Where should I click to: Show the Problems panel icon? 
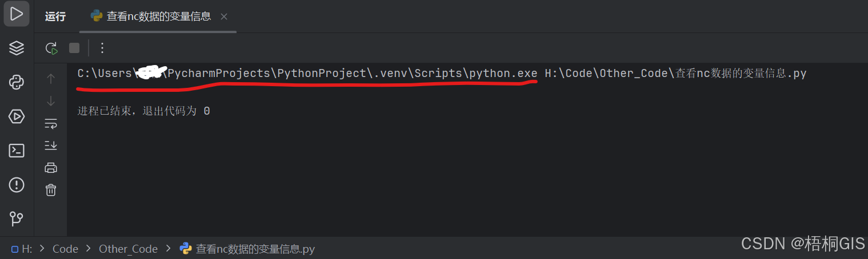point(17,184)
